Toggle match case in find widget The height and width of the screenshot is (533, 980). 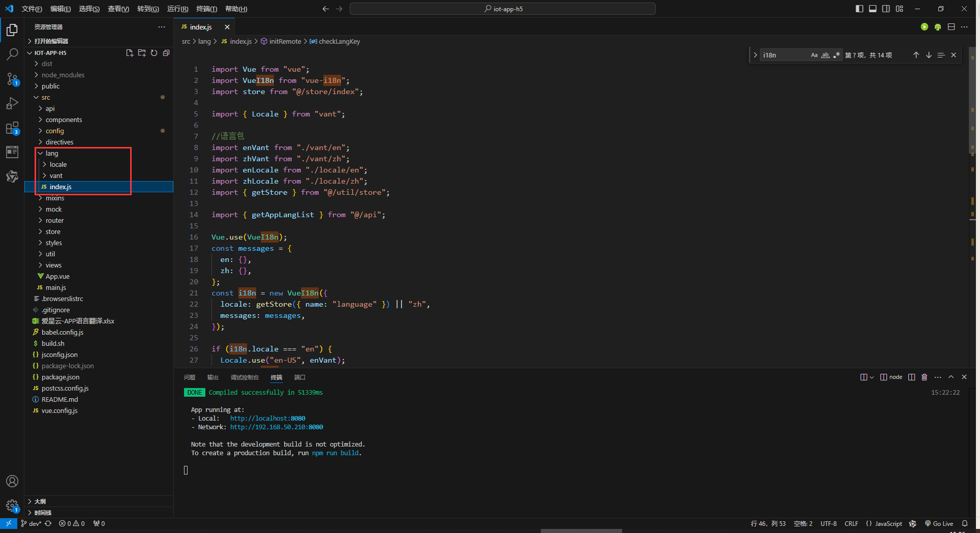coord(814,55)
